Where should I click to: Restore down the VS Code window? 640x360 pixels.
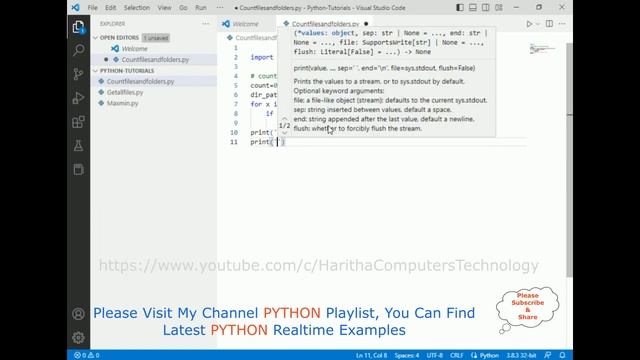[539, 8]
